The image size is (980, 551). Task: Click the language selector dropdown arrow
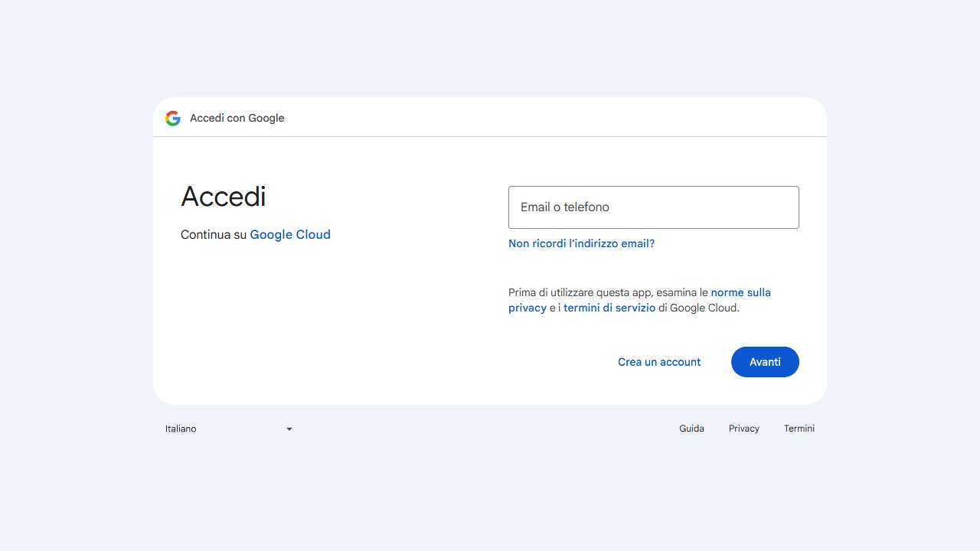(x=289, y=429)
